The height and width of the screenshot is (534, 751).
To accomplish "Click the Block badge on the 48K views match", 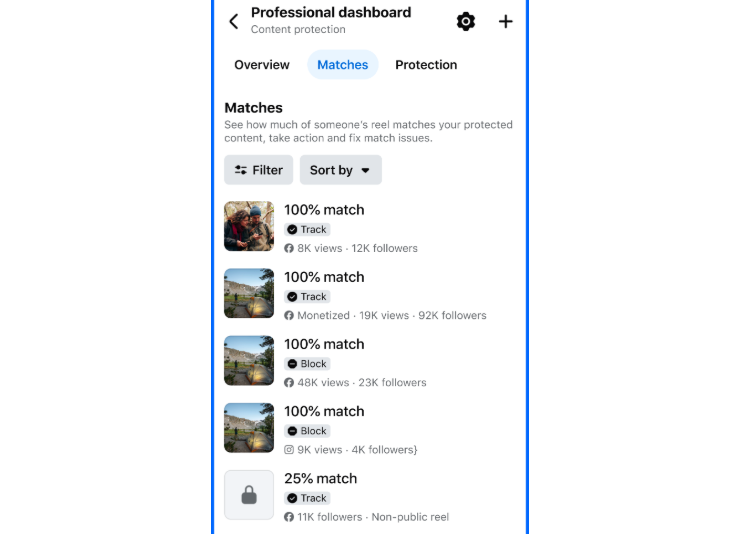I will [x=307, y=364].
